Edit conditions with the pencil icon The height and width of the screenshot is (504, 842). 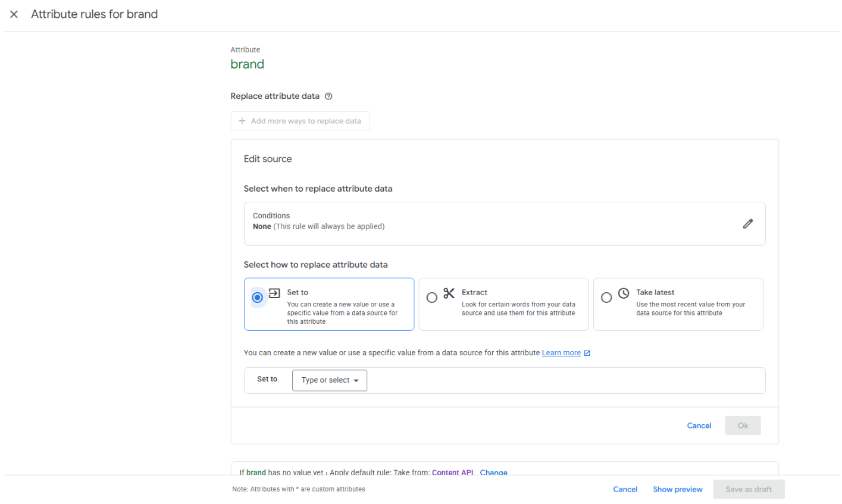pos(747,224)
